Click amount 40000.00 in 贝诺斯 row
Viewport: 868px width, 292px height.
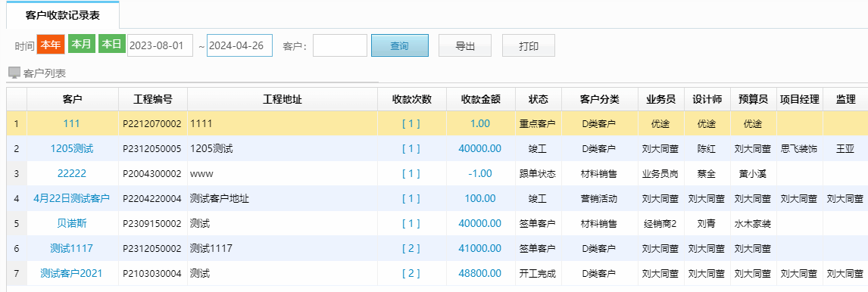(480, 223)
